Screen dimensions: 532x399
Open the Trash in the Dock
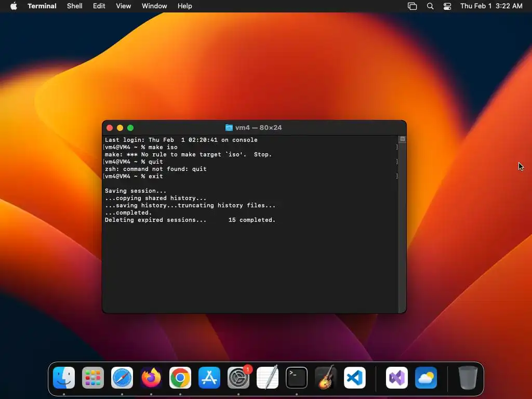coord(468,378)
